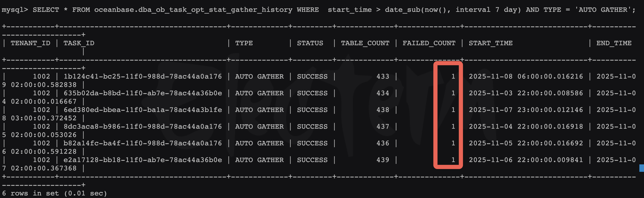Click the SELECT keyword in the query
This screenshot has width=644, height=198.
(x=46, y=10)
